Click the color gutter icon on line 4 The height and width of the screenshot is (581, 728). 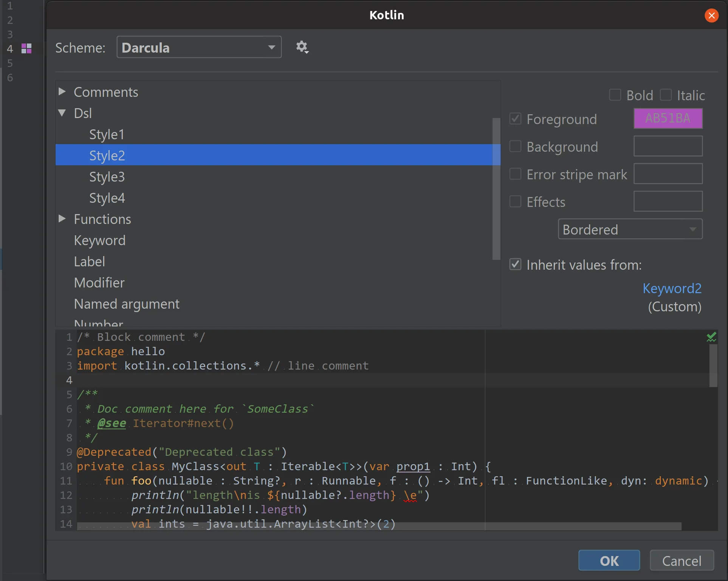(x=26, y=48)
